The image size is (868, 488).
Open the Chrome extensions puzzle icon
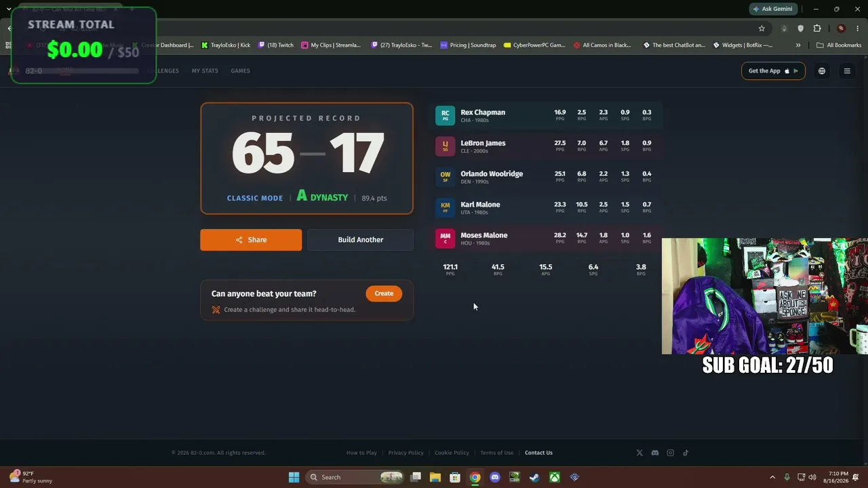817,28
